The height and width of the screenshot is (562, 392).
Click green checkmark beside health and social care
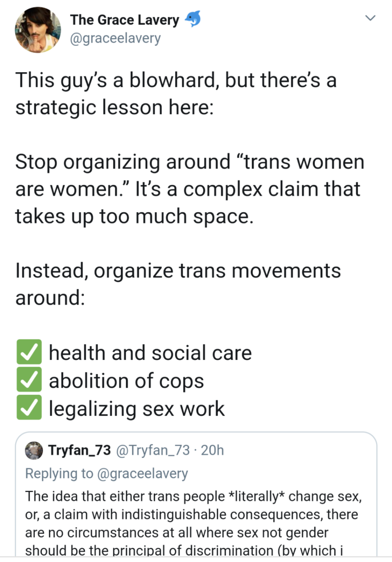(29, 352)
